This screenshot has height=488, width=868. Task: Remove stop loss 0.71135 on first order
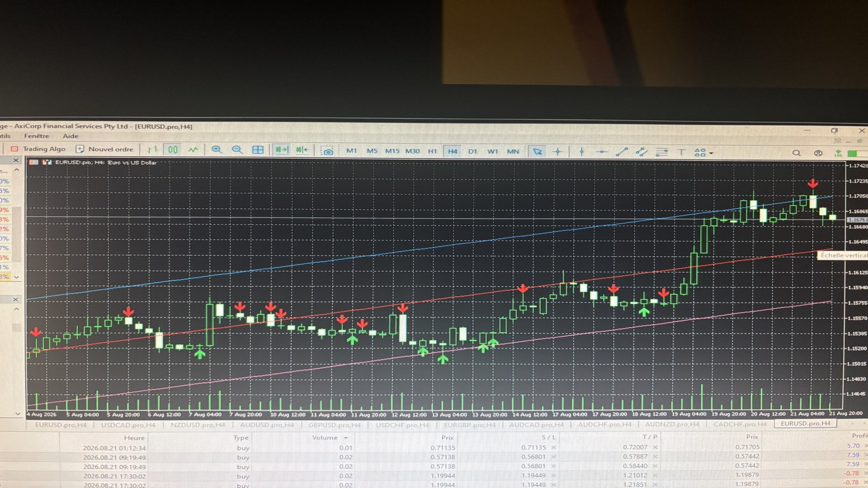tap(554, 447)
